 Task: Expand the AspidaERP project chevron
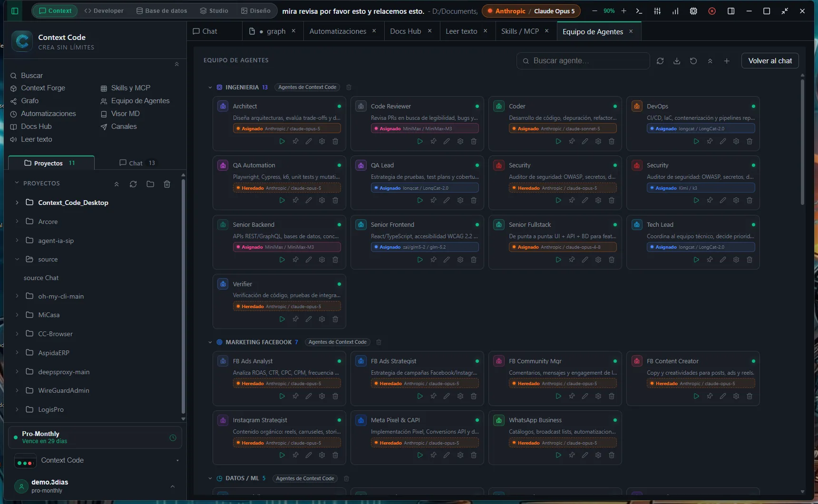[x=17, y=353]
